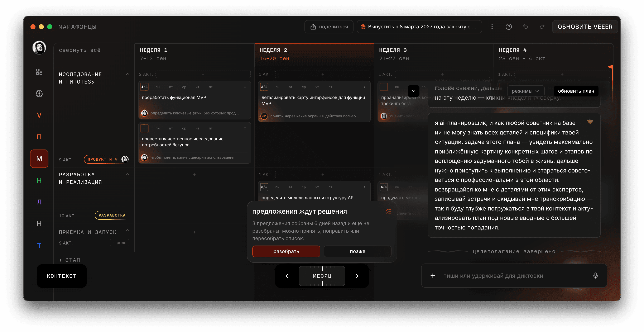This screenshot has width=644, height=332.
Task: Click ср day on 'провести качественное исследование' card
Action: (184, 128)
